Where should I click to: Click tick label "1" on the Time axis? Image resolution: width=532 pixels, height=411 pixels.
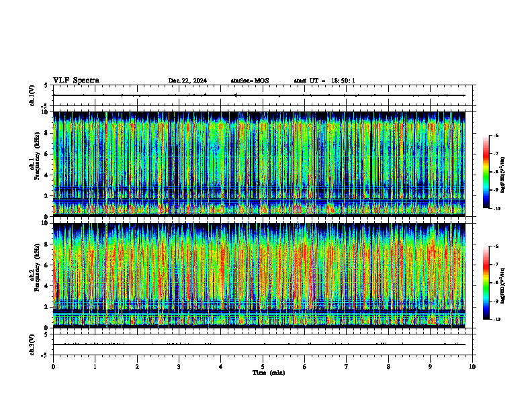pyautogui.click(x=95, y=367)
